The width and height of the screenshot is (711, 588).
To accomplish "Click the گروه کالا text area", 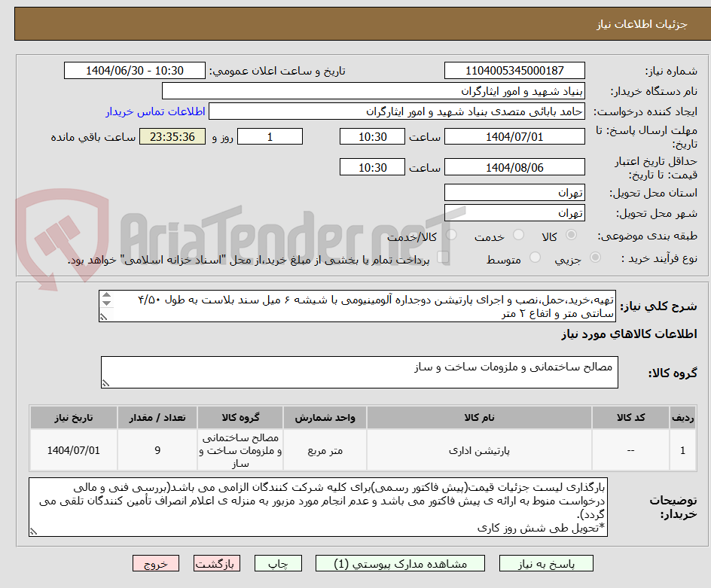I will point(359,372).
